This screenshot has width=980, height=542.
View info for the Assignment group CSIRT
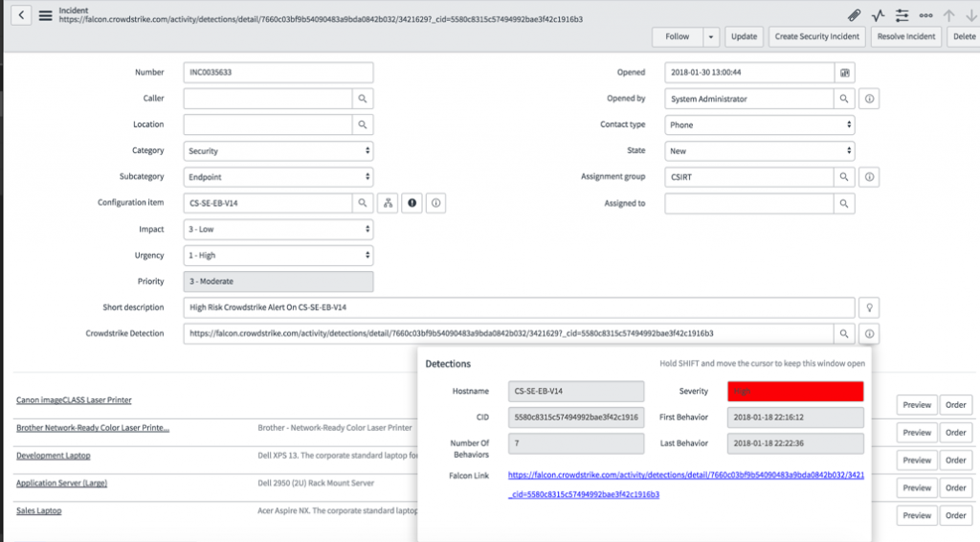click(869, 177)
